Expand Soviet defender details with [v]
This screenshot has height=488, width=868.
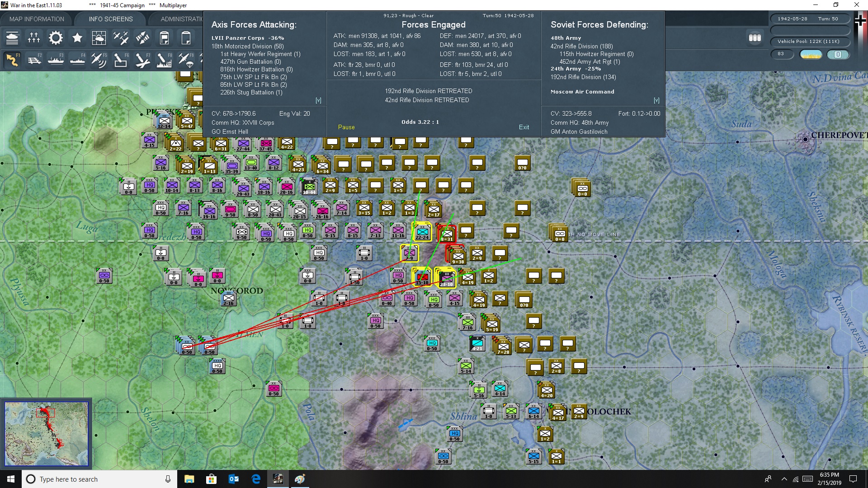coord(656,100)
